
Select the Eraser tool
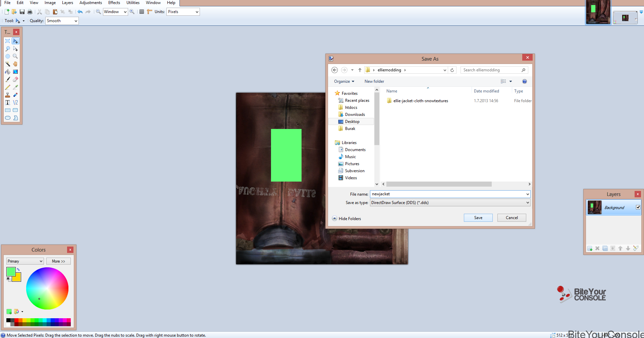[15, 79]
